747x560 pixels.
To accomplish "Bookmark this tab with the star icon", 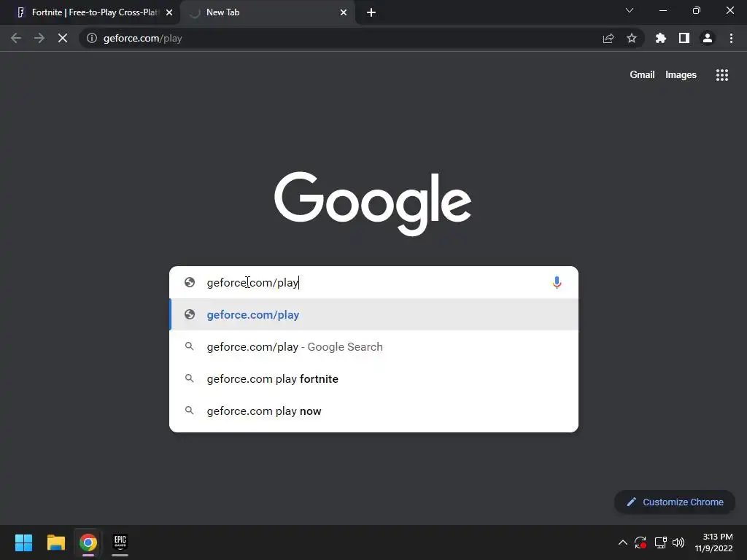I will [x=631, y=38].
